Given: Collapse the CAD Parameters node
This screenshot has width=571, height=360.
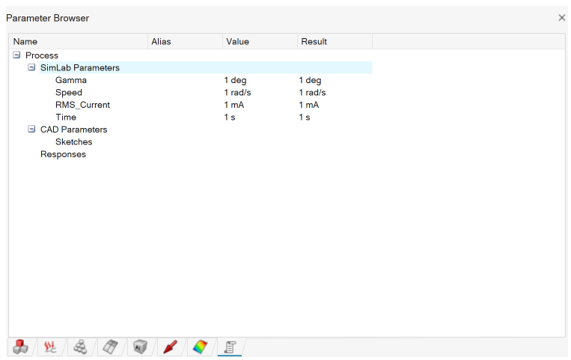Looking at the screenshot, I should 32,129.
